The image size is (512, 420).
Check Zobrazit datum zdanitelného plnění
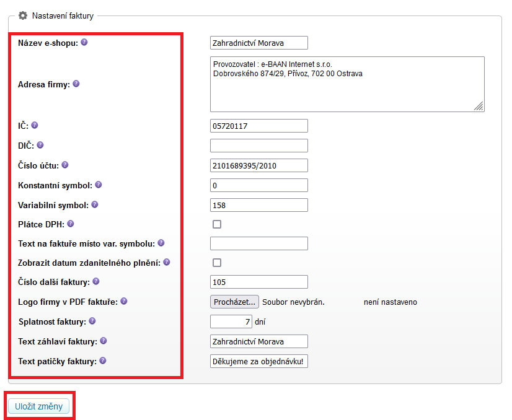[x=217, y=263]
